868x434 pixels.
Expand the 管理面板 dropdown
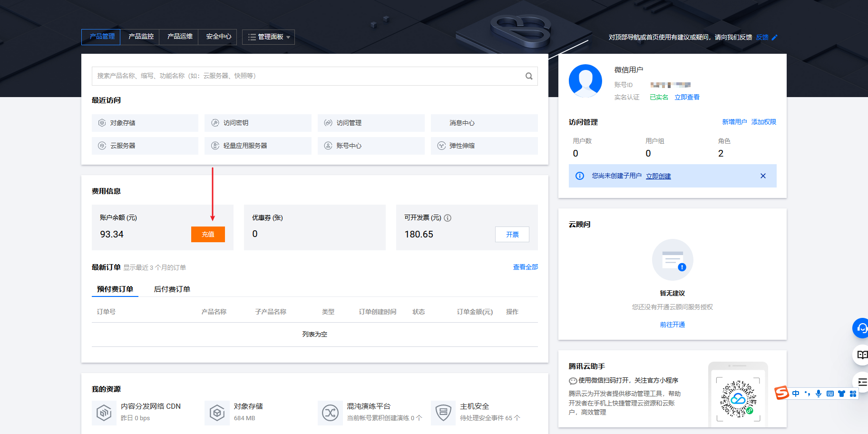[269, 37]
